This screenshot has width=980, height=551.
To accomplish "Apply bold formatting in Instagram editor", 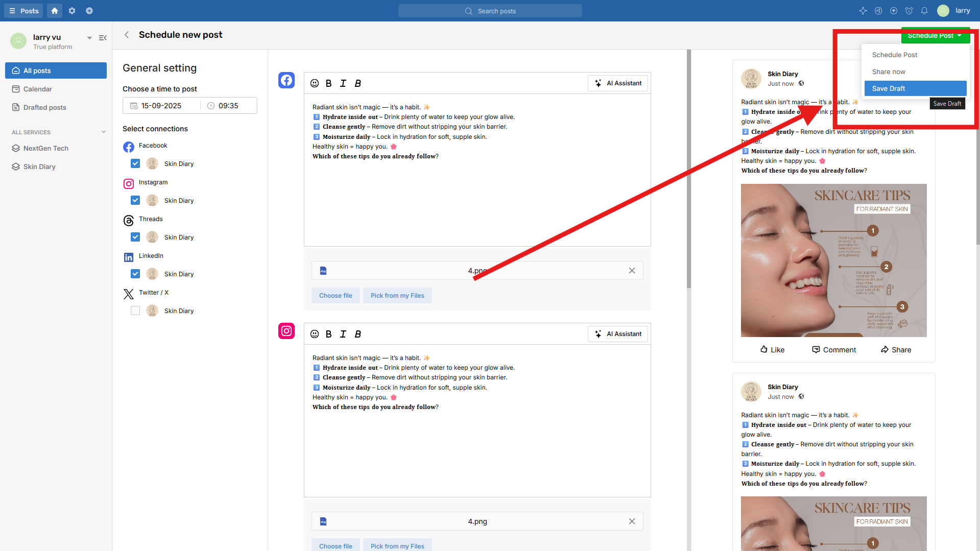I will [329, 334].
